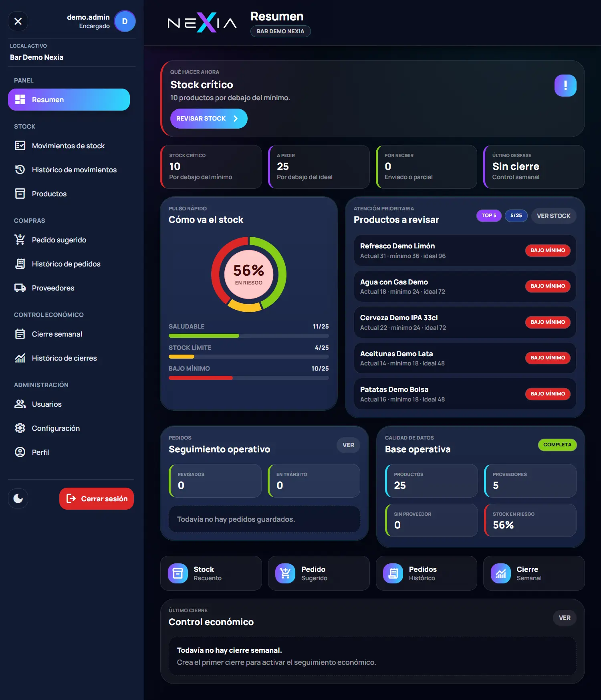Open the Último desfase Sin cierre card
Viewport: 601px width, 700px height.
click(534, 167)
